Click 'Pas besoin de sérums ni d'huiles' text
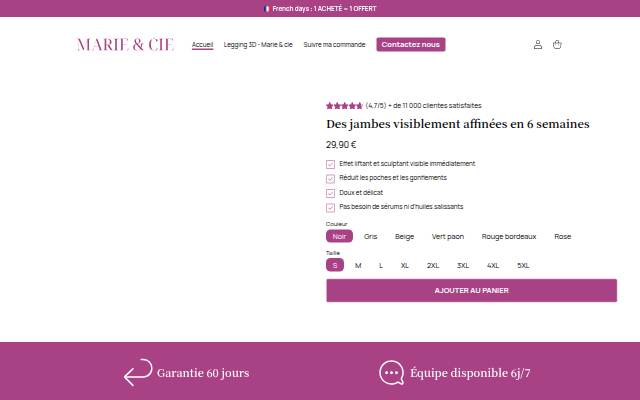 pyautogui.click(x=401, y=207)
